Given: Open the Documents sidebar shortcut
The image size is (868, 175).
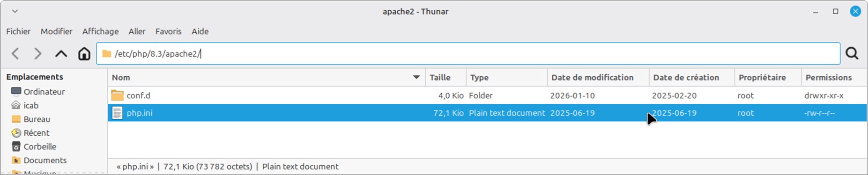Looking at the screenshot, I should [x=39, y=160].
